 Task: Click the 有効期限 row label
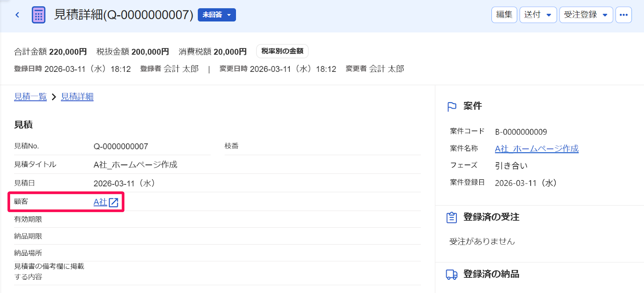tap(28, 219)
